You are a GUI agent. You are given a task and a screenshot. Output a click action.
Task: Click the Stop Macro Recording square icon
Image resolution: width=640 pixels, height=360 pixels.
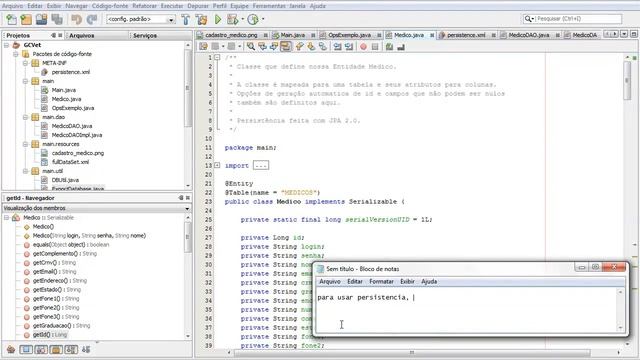click(375, 47)
